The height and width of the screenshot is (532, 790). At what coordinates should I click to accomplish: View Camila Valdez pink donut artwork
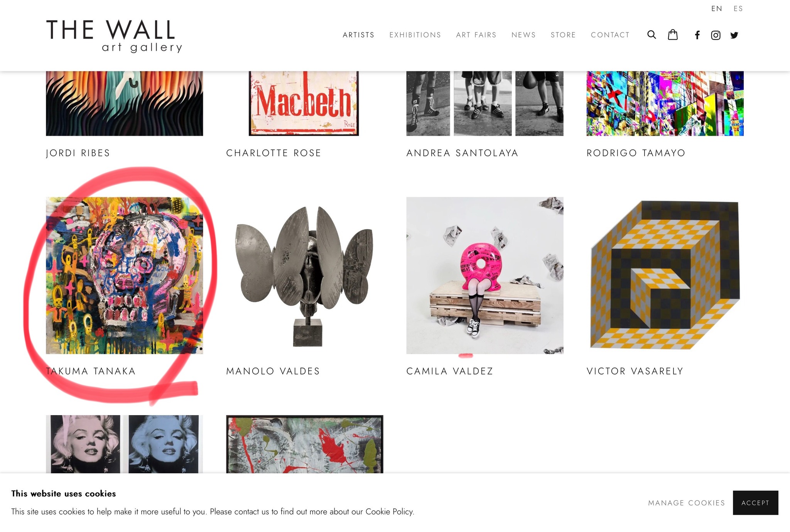pyautogui.click(x=485, y=275)
